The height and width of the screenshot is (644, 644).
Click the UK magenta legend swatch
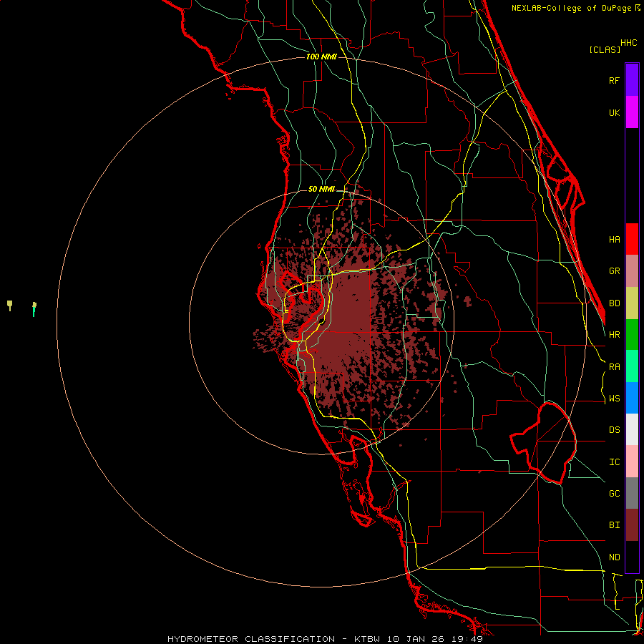click(632, 112)
